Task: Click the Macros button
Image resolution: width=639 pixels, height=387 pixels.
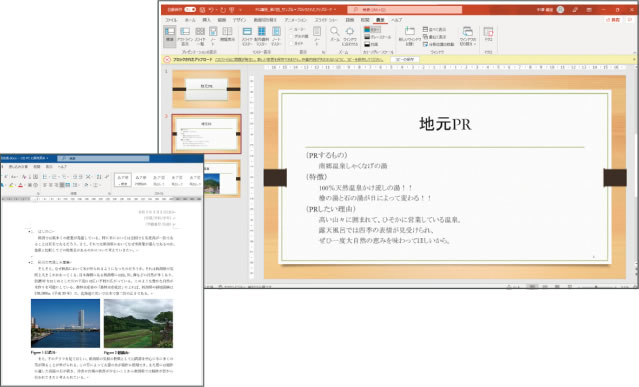Action: [x=488, y=34]
